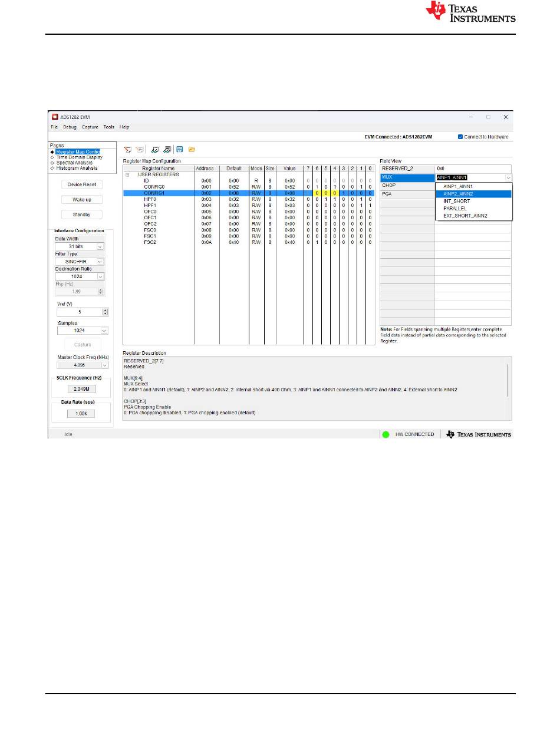Screen dimensions: 560x729
Task: Click the Address column header
Action: [207, 169]
